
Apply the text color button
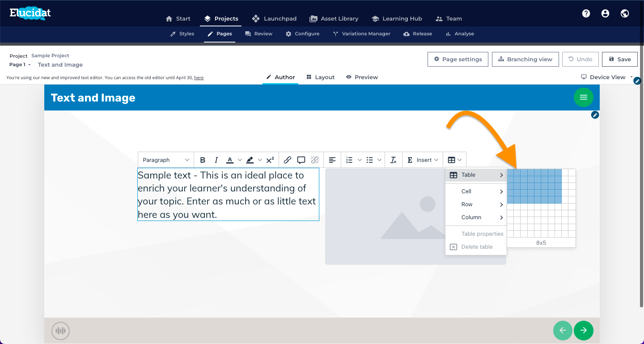pyautogui.click(x=230, y=160)
